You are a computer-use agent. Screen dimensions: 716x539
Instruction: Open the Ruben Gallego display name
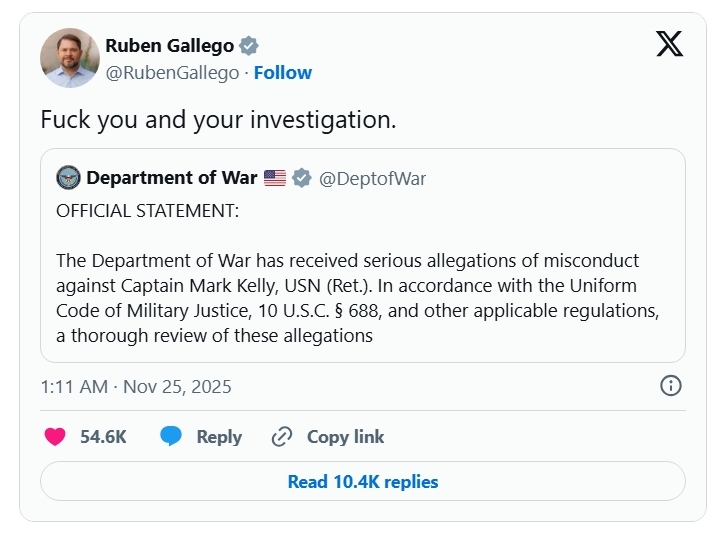click(x=169, y=46)
